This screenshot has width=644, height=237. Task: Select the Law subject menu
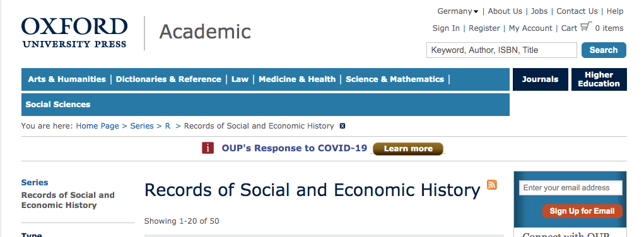point(240,79)
